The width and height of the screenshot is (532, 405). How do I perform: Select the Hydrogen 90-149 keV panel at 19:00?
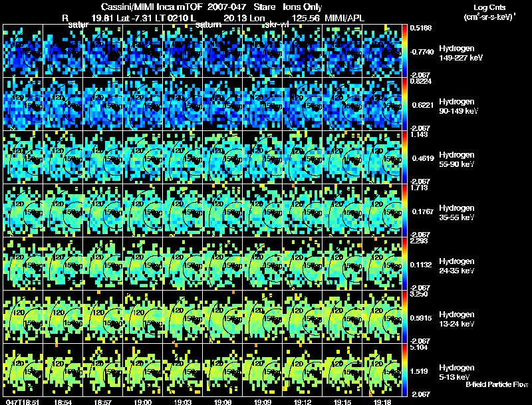143,104
